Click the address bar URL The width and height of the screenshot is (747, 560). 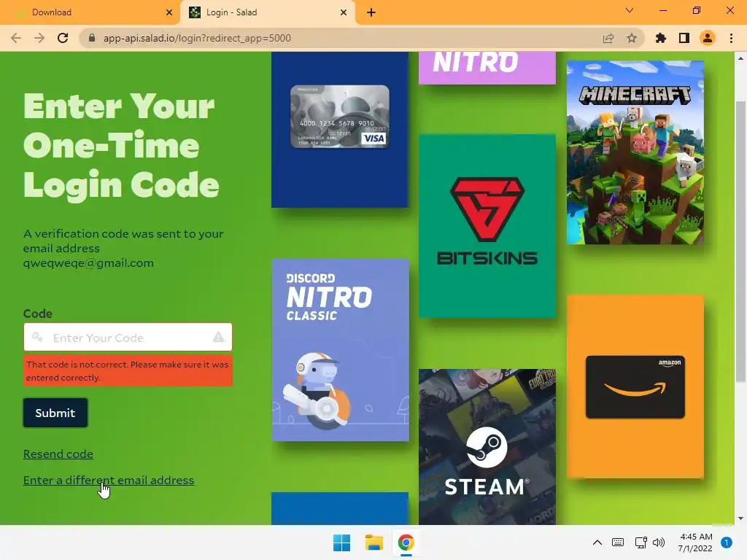197,38
